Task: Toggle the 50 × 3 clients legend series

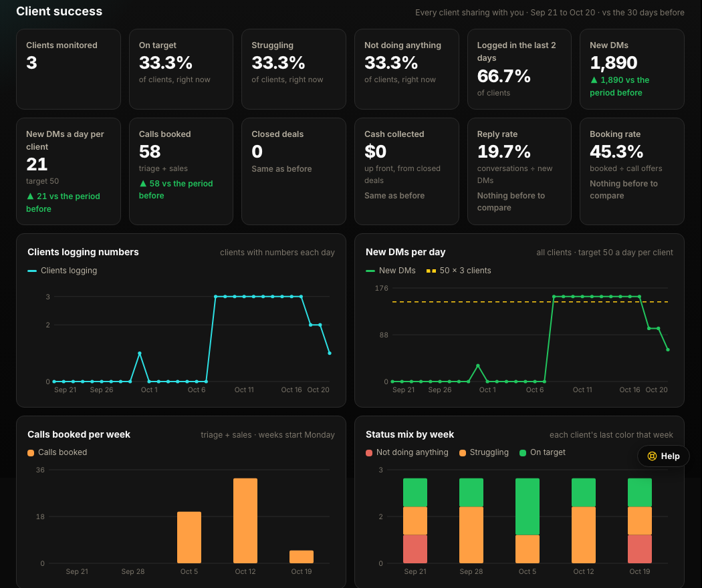Action: click(459, 271)
